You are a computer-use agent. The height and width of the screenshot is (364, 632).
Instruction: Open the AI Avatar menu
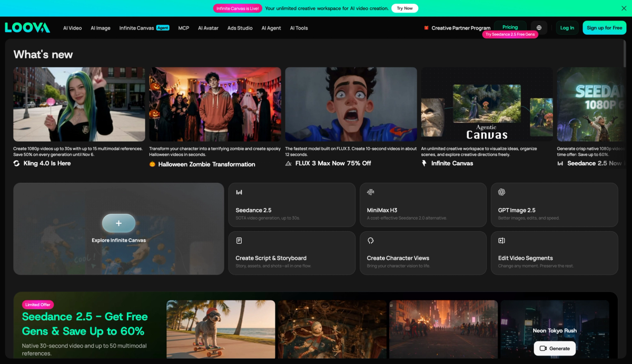tap(208, 28)
